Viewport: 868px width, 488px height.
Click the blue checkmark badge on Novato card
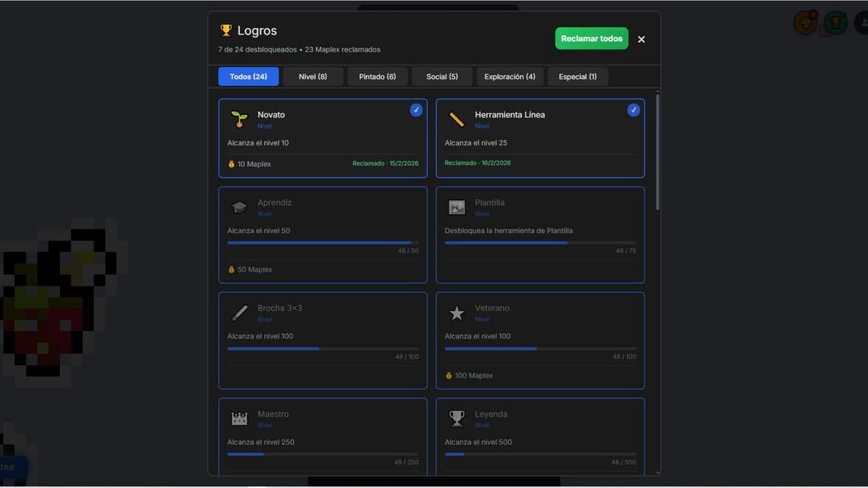click(x=416, y=110)
